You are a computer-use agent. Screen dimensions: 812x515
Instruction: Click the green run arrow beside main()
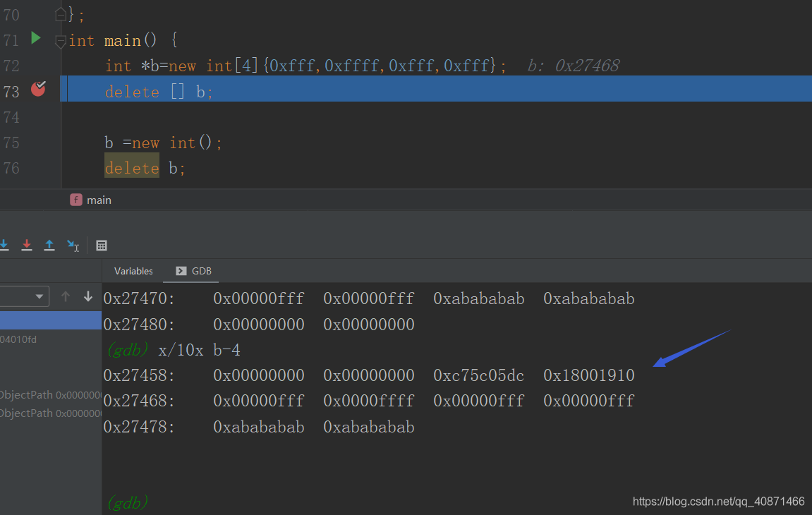[x=36, y=38]
